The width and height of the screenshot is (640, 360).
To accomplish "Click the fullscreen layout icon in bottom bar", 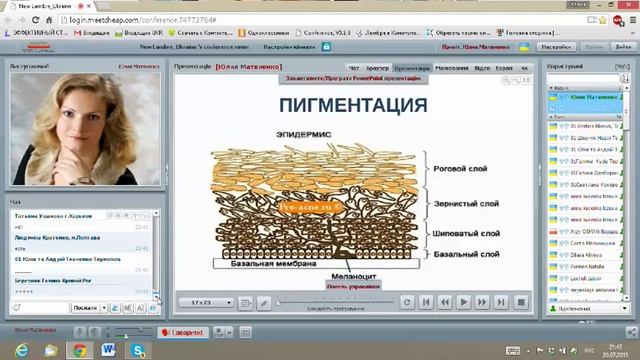I will tap(245, 333).
